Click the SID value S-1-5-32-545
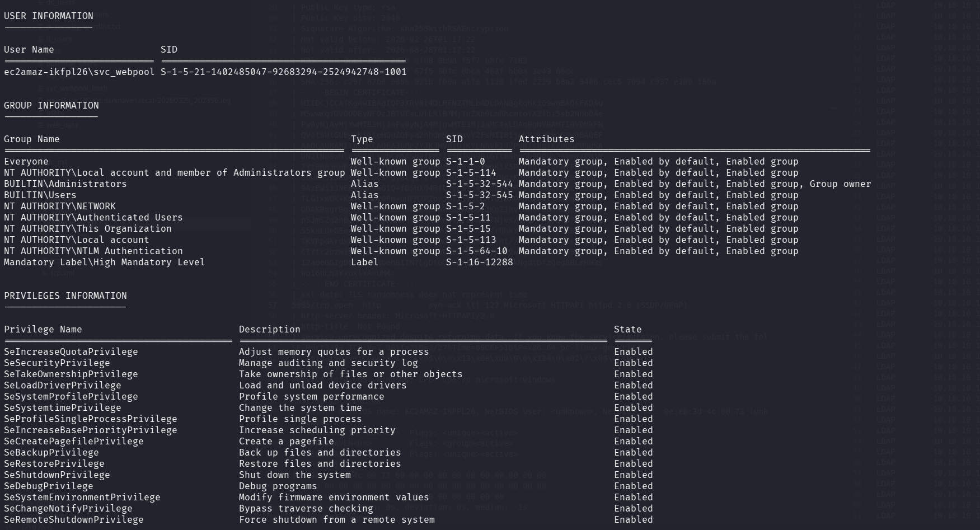980x530 pixels. pos(480,195)
